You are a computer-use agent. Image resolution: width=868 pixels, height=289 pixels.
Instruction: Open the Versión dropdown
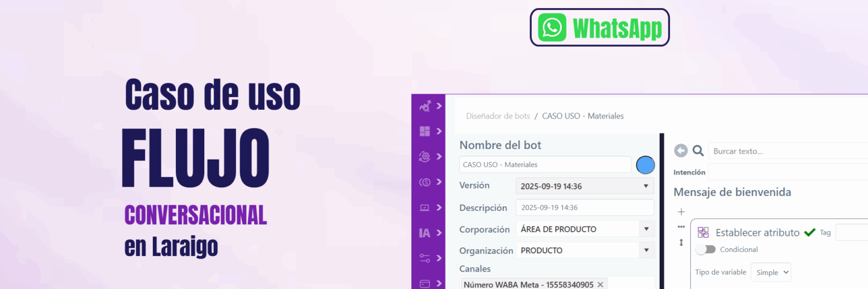(x=584, y=186)
